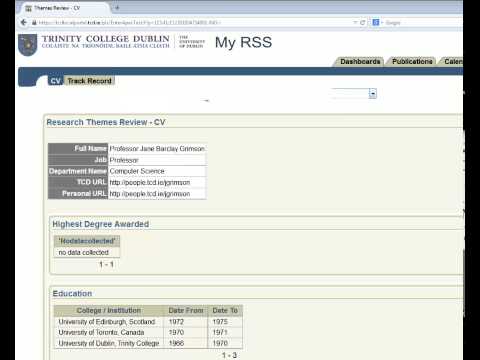480x360 pixels.
Task: Click the Full Name label cell
Action: coord(78,149)
